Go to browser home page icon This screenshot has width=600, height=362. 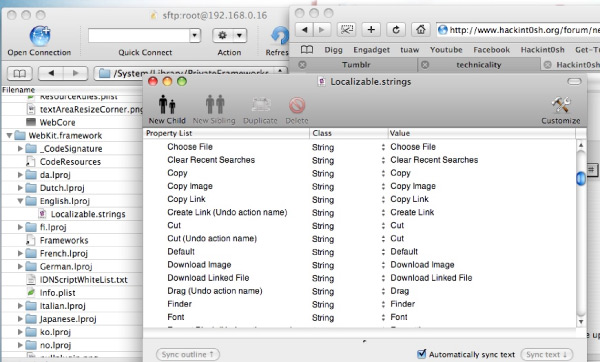pyautogui.click(x=421, y=29)
